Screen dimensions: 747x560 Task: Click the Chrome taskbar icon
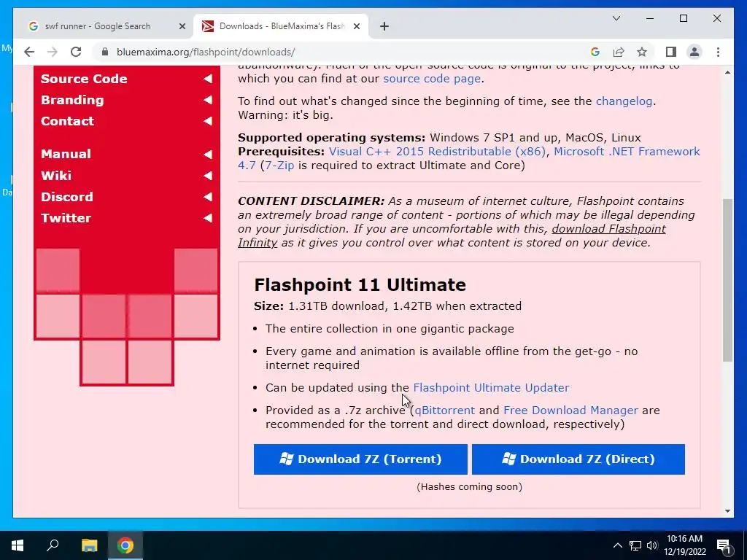125,545
